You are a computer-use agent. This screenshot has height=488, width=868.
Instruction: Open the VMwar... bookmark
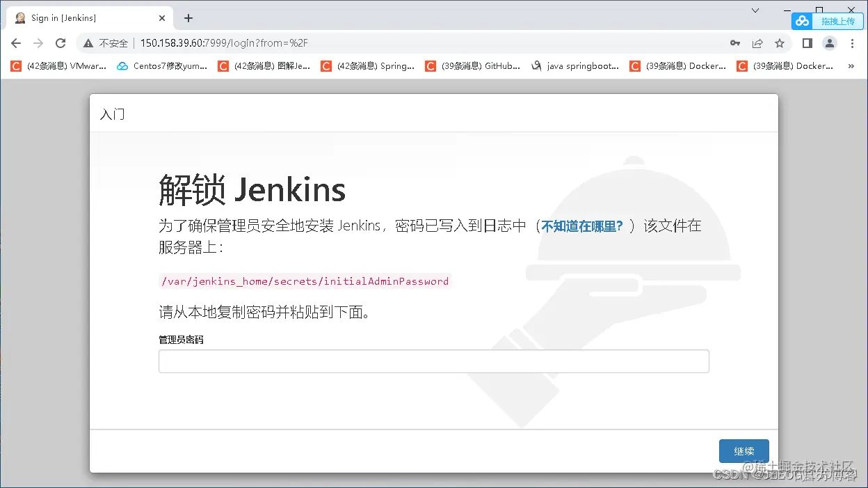pos(58,66)
